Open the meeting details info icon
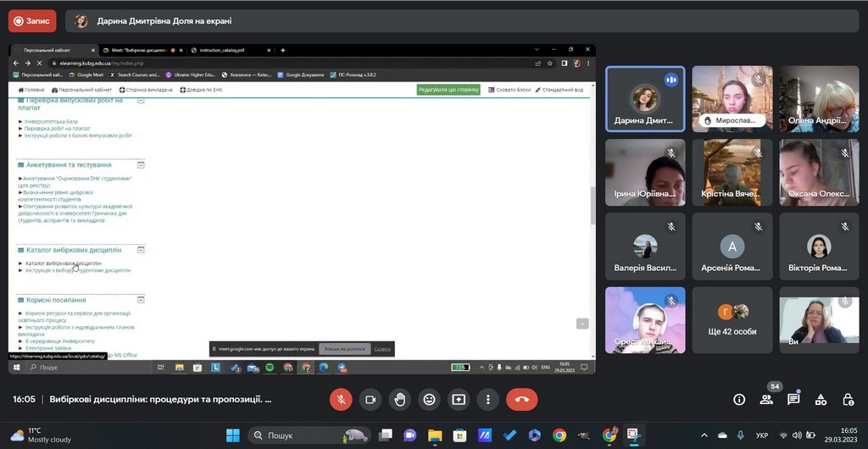This screenshot has height=449, width=868. pos(739,399)
